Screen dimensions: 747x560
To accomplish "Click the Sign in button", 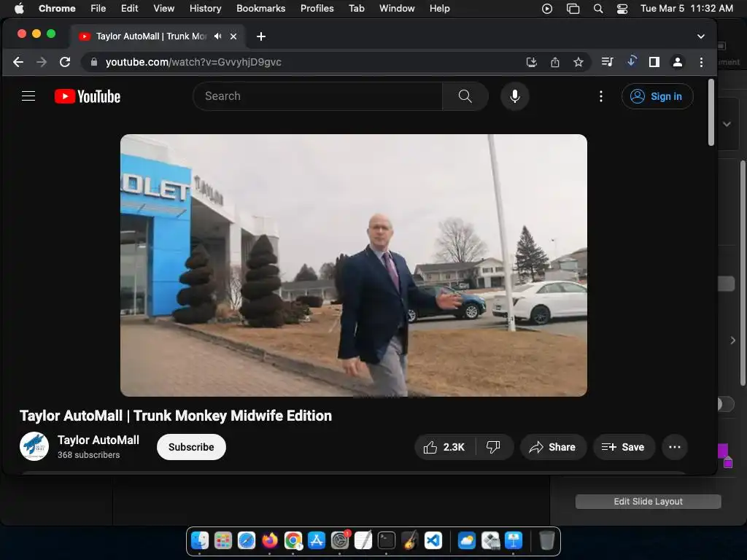I will [657, 96].
